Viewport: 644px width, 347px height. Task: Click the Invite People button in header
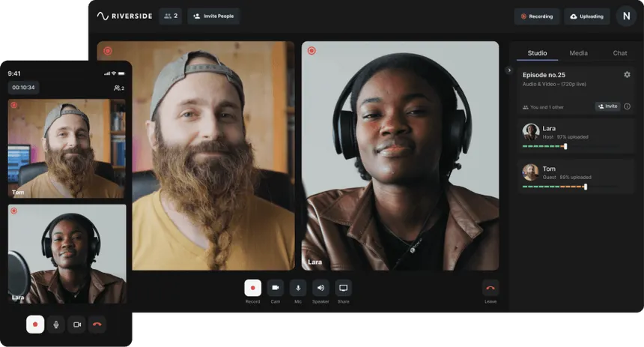[x=213, y=16]
